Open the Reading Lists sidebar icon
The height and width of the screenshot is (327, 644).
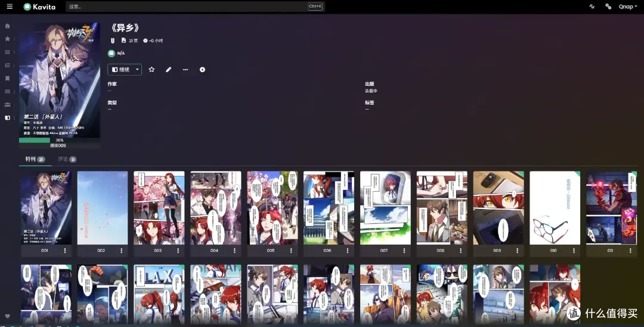7,66
